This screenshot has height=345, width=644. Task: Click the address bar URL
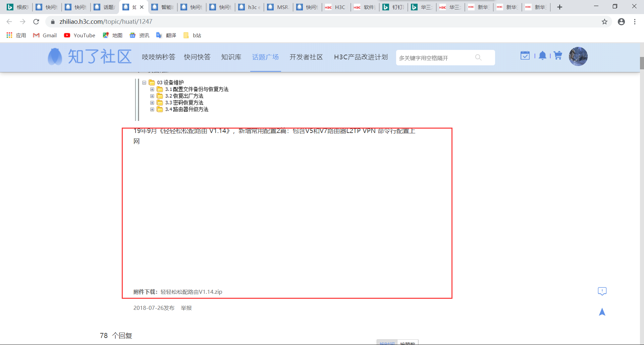click(106, 22)
